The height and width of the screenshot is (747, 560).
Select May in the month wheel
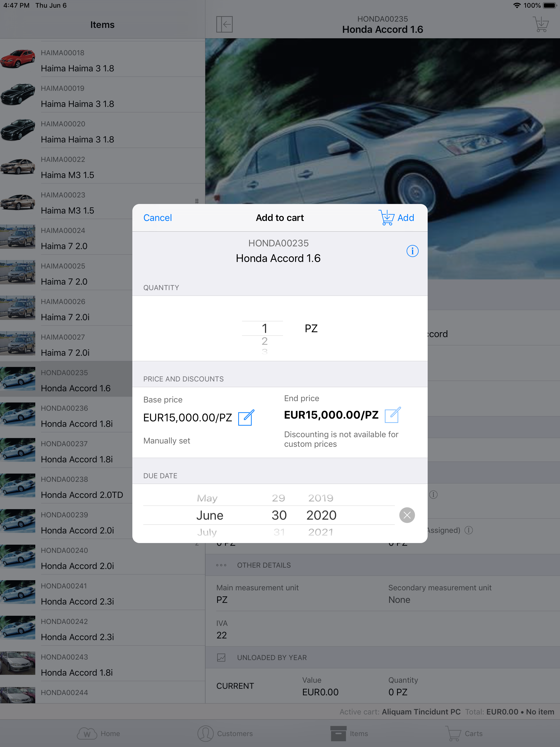[207, 498]
